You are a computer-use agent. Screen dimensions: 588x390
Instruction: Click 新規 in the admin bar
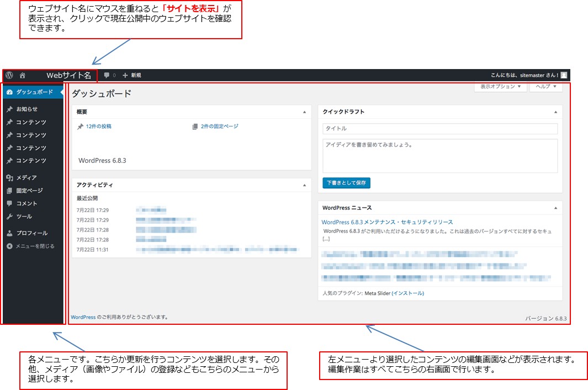coord(136,75)
